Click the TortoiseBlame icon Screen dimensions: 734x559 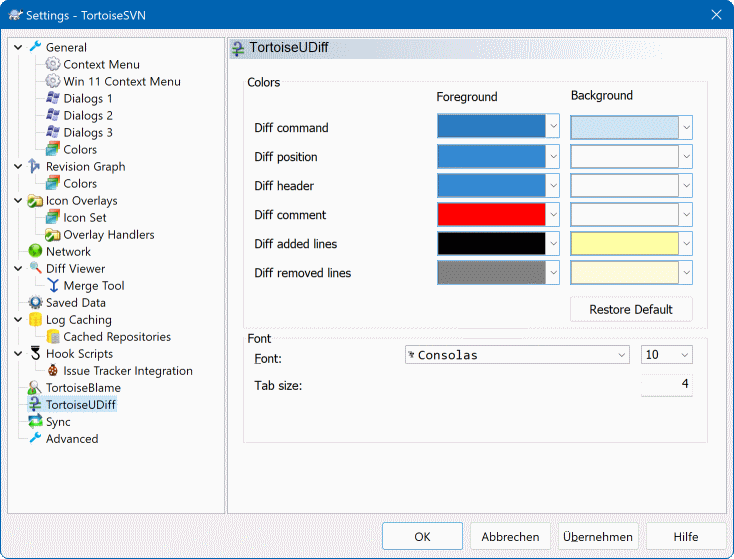coord(35,388)
